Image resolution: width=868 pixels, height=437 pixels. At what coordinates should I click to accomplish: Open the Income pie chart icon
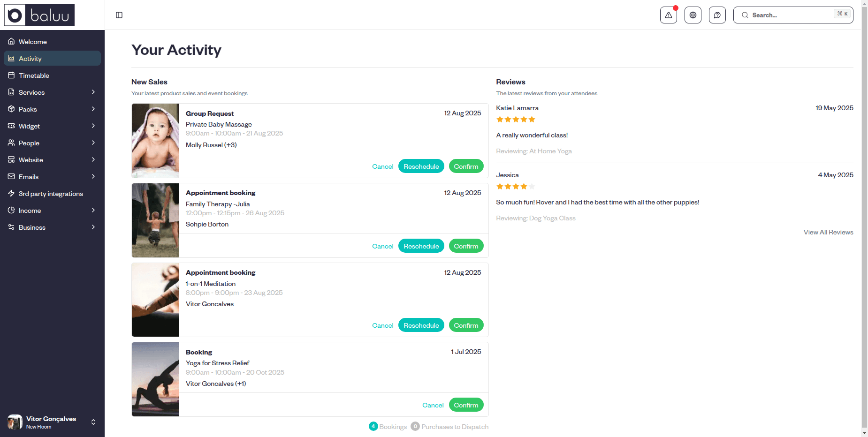click(x=12, y=210)
